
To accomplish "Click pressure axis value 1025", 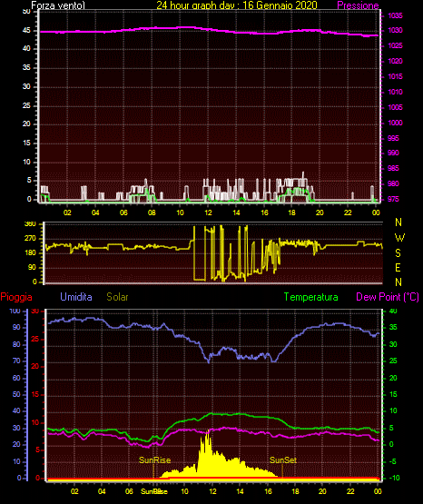I will click(x=395, y=45).
